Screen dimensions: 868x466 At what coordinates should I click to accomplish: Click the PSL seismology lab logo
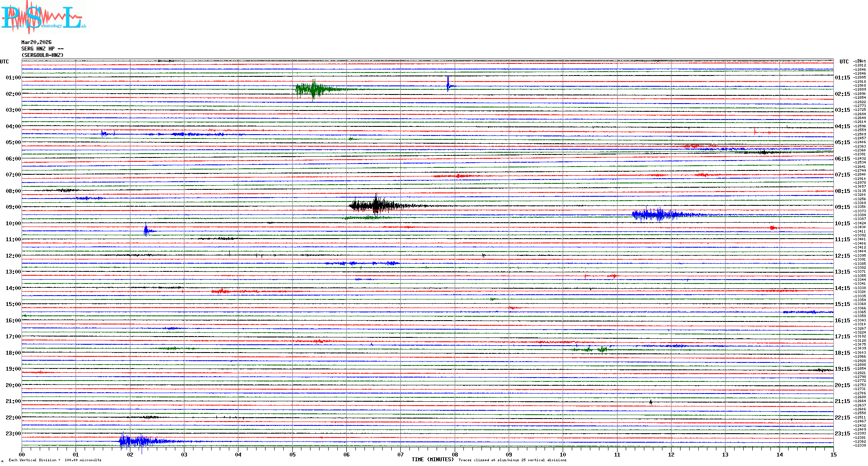click(x=43, y=17)
